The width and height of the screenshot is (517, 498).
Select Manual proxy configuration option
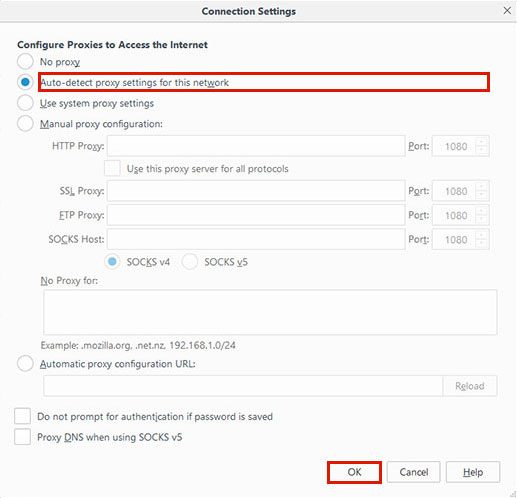[x=25, y=123]
